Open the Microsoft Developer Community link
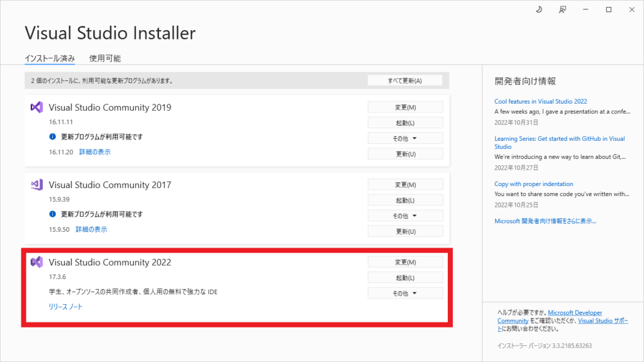644x362 pixels. pos(550,317)
